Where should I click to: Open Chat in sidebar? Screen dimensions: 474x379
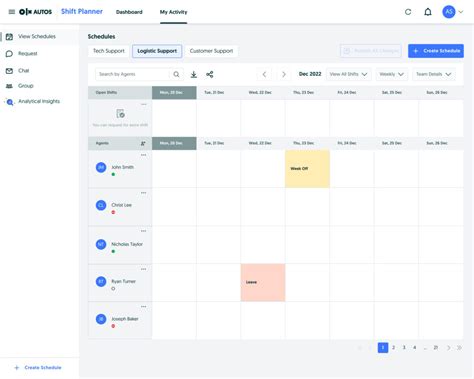pos(24,70)
